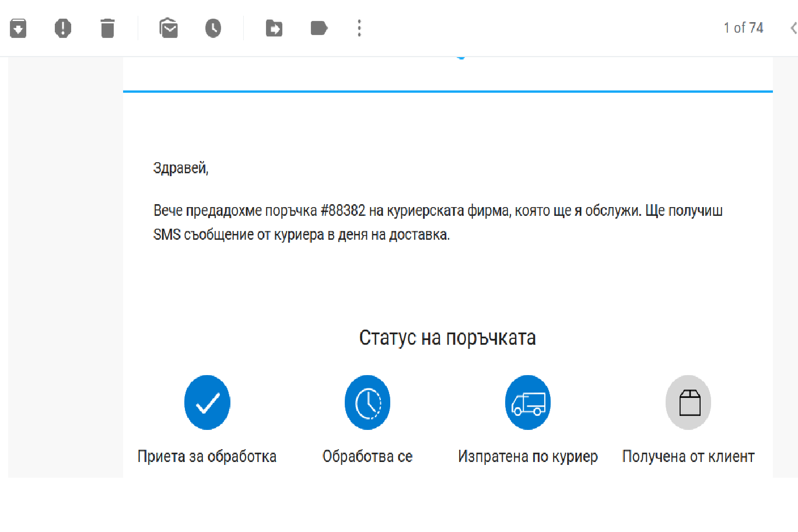Image resolution: width=798 pixels, height=532 pixels.
Task: Click the order number #88382 text
Action: click(343, 211)
